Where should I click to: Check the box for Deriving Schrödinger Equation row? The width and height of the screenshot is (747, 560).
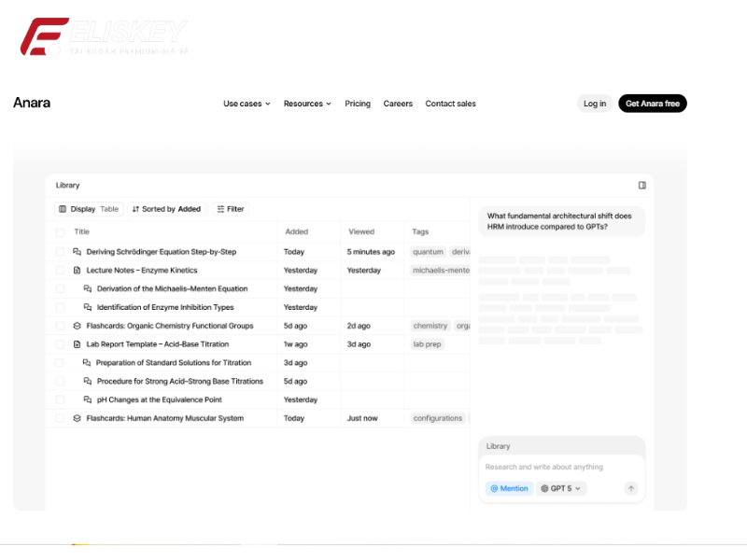point(60,252)
